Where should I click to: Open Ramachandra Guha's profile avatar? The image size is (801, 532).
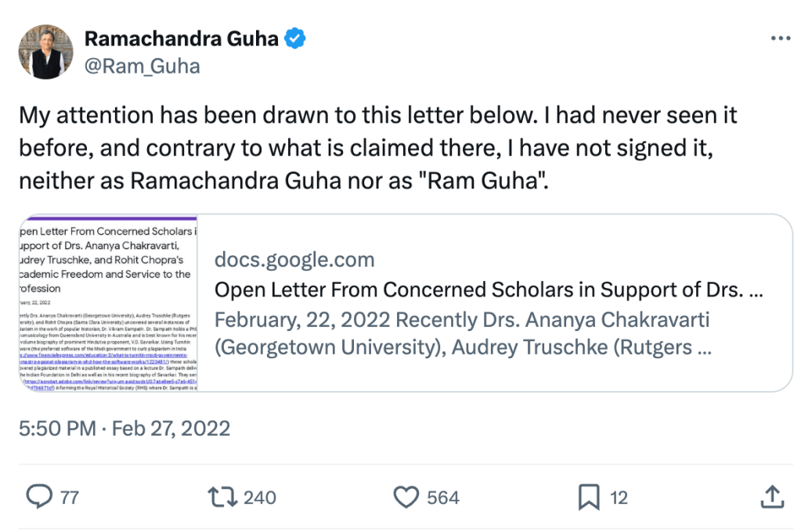(45, 52)
